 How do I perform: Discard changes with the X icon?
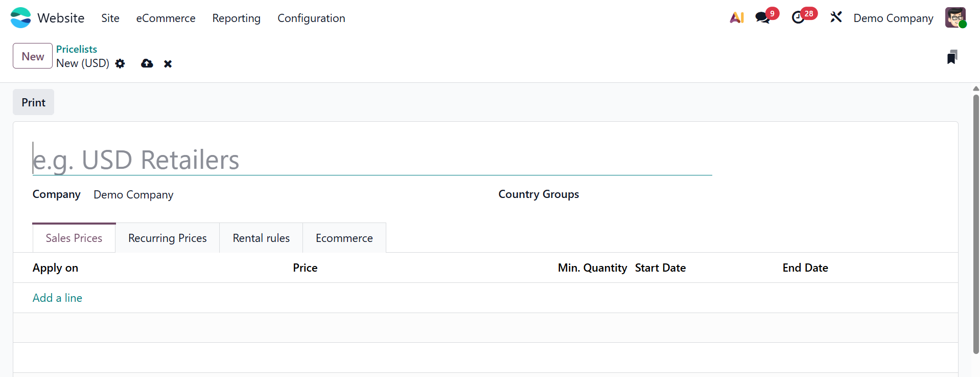(168, 64)
